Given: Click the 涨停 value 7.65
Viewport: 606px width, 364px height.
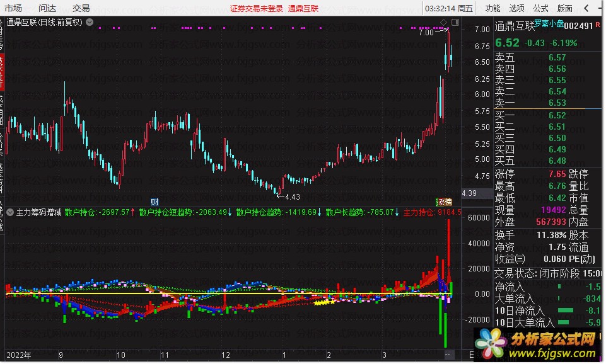Looking at the screenshot, I should point(557,174).
